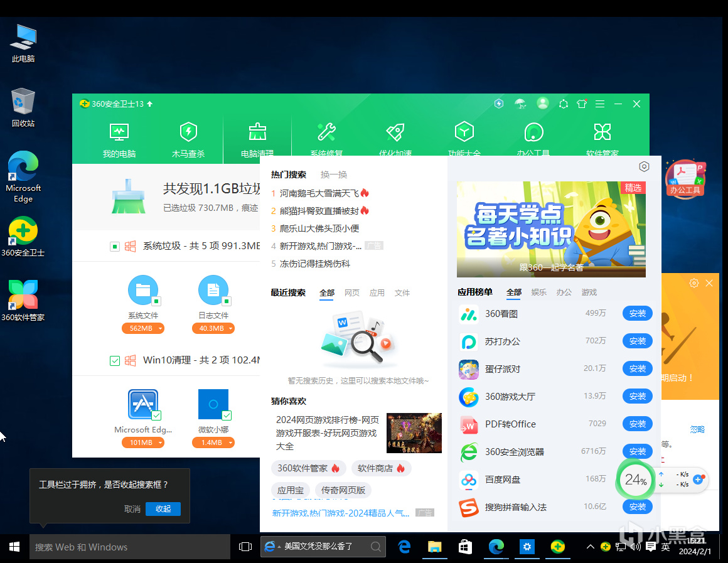Expand 1.4MB dropdown under 微软小娜
Viewport: 728px width, 563px height.
(230, 442)
